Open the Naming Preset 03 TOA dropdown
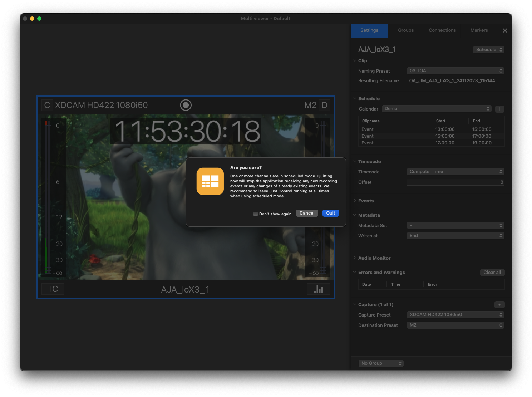Screen dimensions: 532x397 click(x=455, y=71)
